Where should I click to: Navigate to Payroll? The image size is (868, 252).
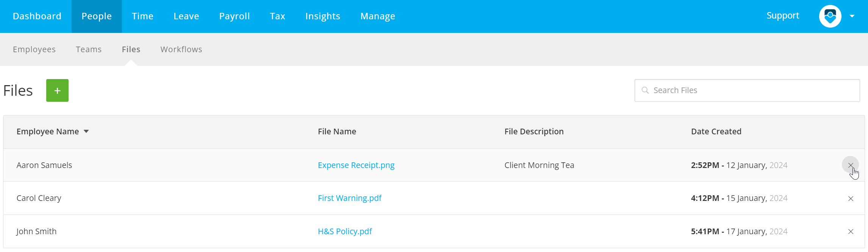(235, 16)
